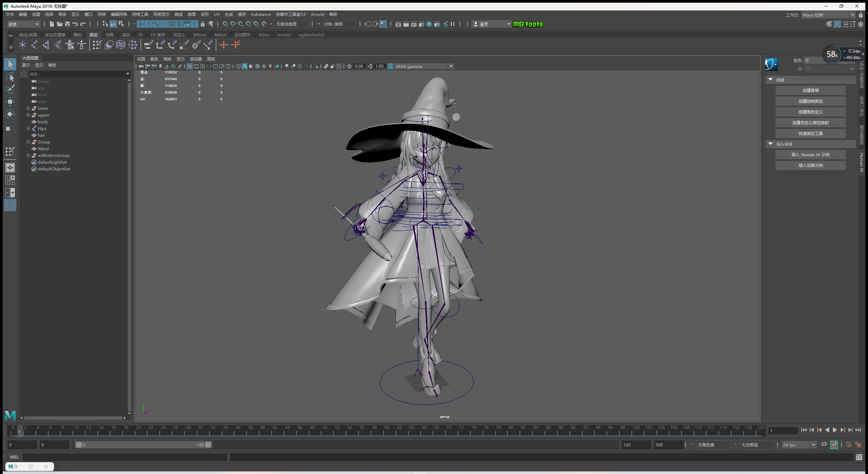This screenshot has height=474, width=868.
Task: Click the Create Joints shelf icon
Action: point(34,45)
